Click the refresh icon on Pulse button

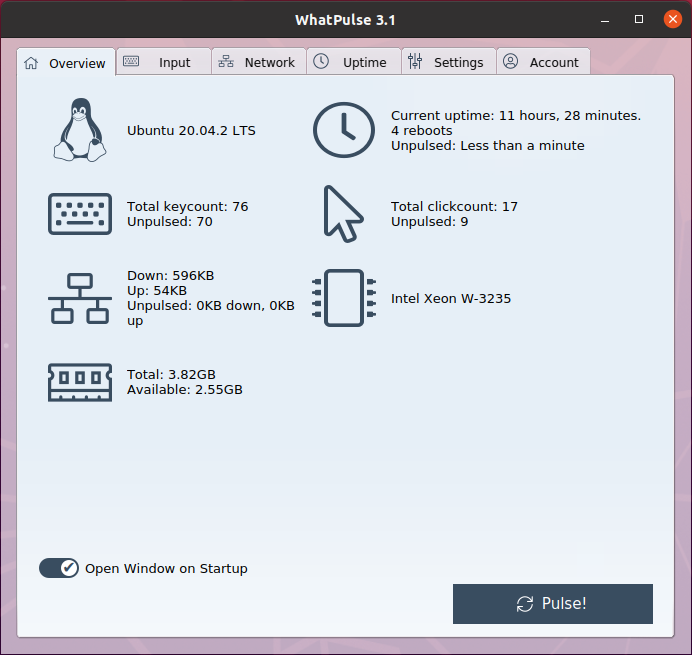pos(525,604)
